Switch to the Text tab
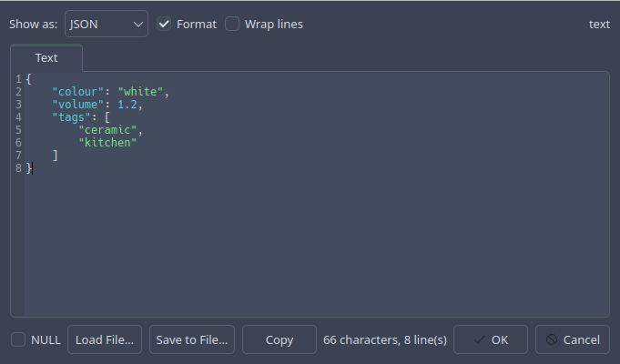The image size is (620, 364). pos(46,58)
